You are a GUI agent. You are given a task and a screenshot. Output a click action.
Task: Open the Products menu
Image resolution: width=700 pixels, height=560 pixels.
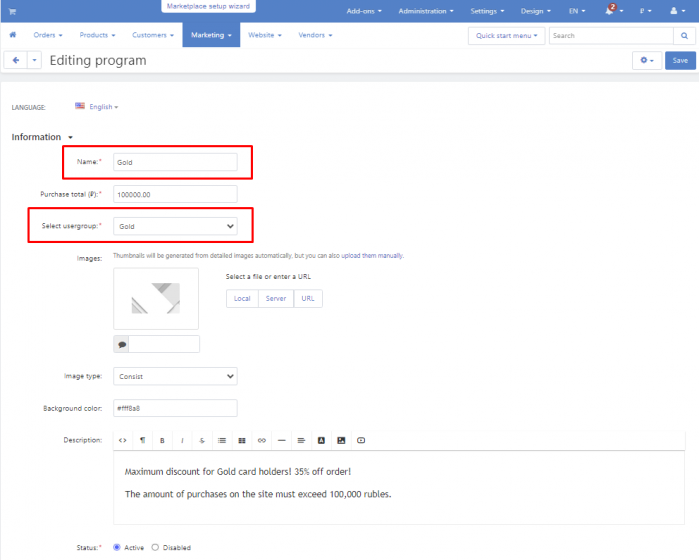click(x=97, y=35)
